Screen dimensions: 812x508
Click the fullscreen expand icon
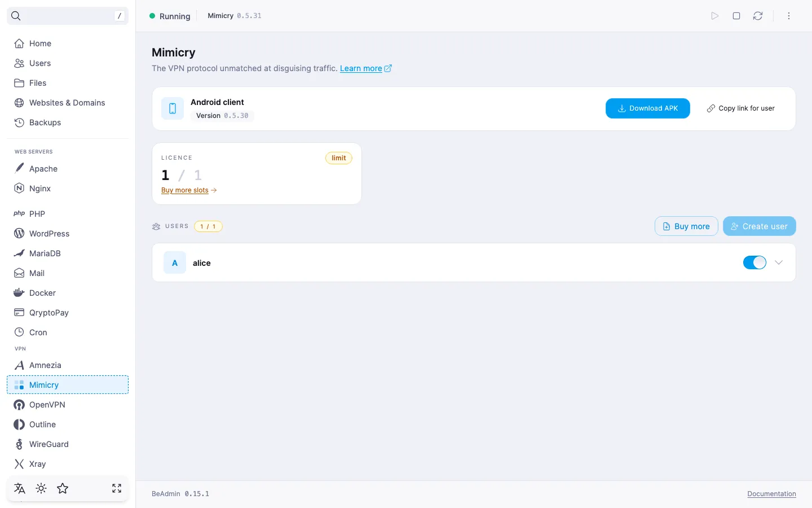tap(117, 488)
